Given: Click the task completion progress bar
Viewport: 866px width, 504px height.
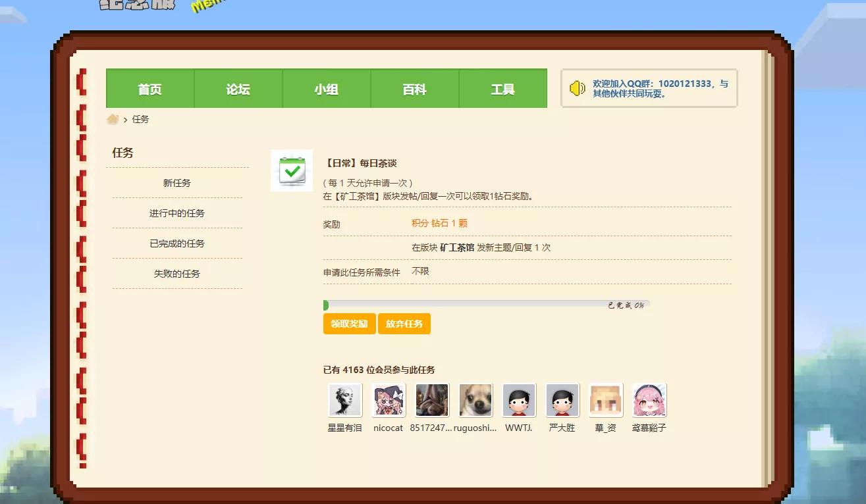Looking at the screenshot, I should point(486,305).
